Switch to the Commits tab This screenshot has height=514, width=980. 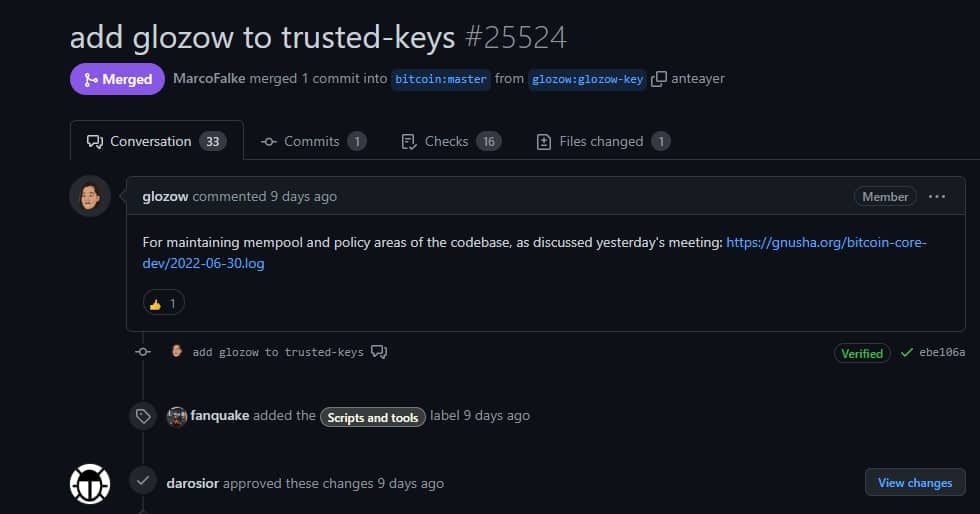[x=313, y=141]
